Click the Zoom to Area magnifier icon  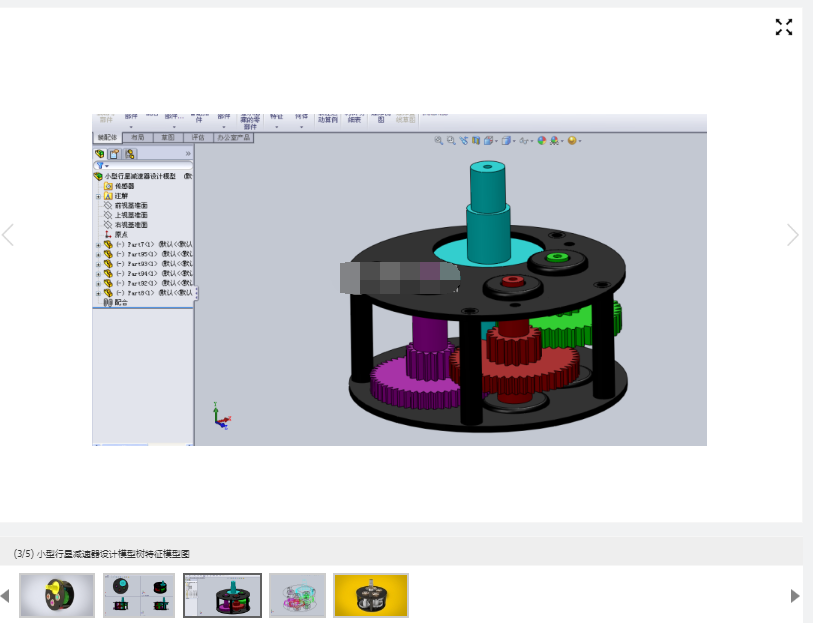pyautogui.click(x=451, y=140)
